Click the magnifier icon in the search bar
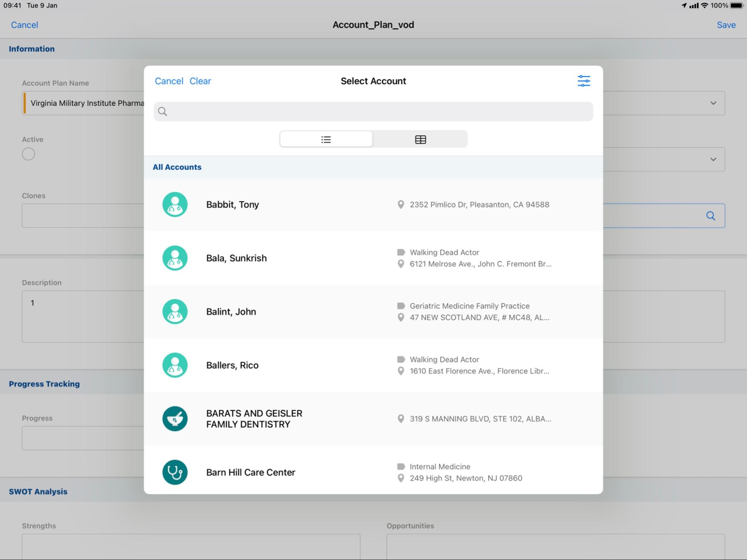 pos(163,111)
